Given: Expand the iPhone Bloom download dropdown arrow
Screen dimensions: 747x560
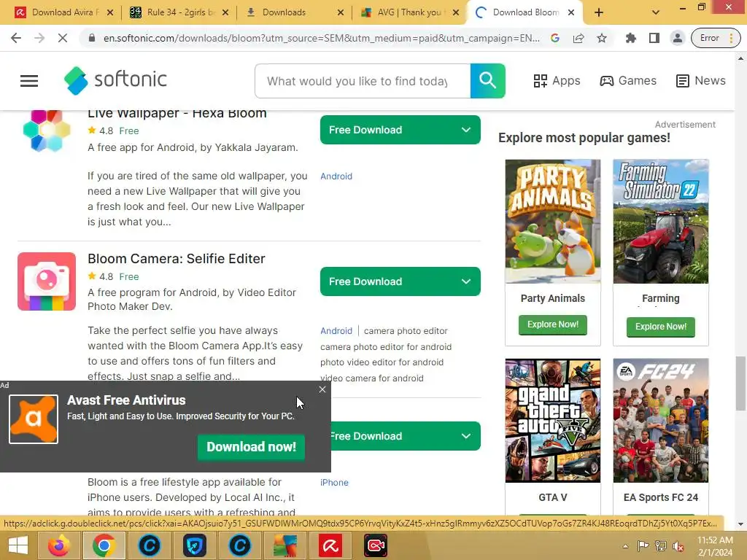Looking at the screenshot, I should click(x=466, y=436).
